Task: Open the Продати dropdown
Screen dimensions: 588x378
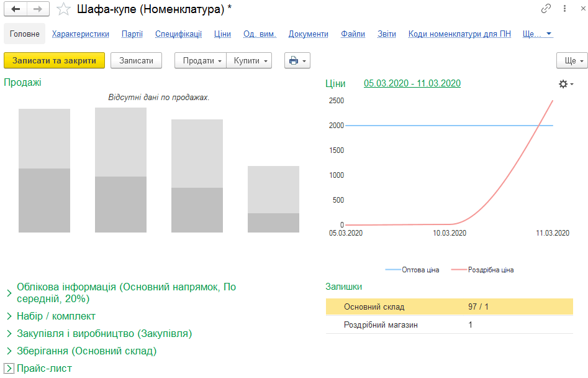Action: point(201,60)
